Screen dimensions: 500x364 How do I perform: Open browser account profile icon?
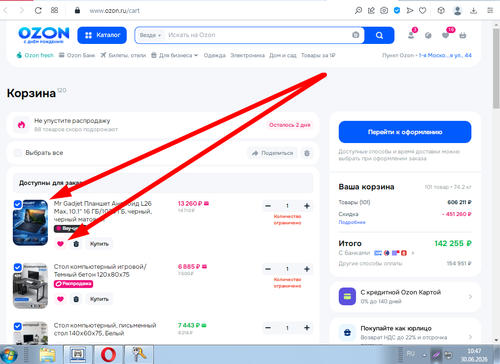coord(457,11)
